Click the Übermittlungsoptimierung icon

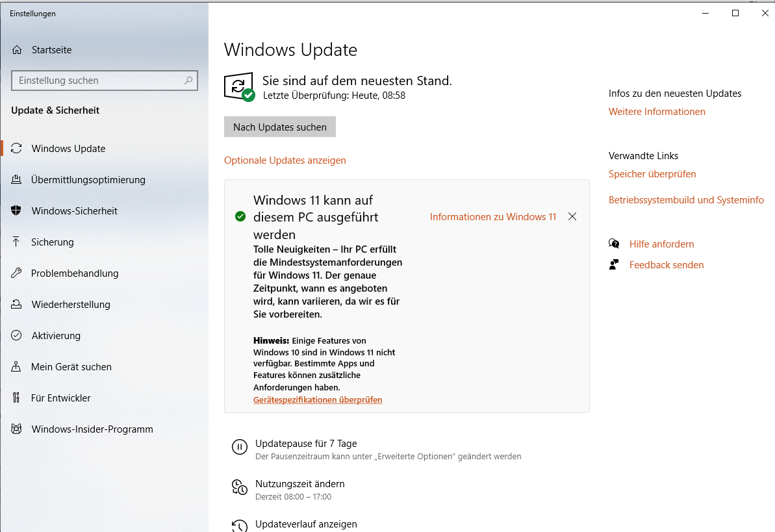(16, 179)
